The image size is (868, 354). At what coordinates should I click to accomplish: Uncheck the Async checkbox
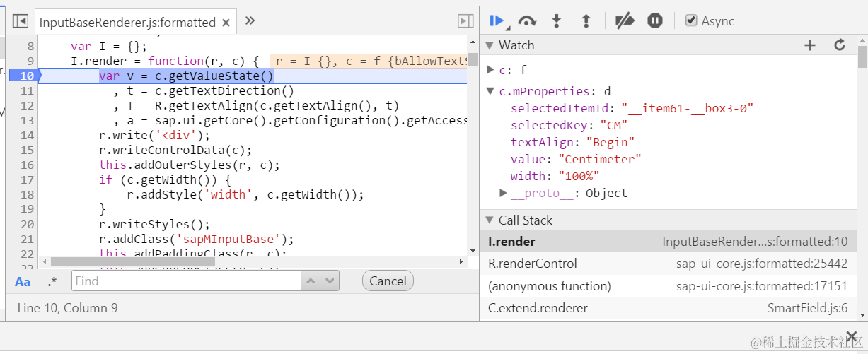coord(692,20)
